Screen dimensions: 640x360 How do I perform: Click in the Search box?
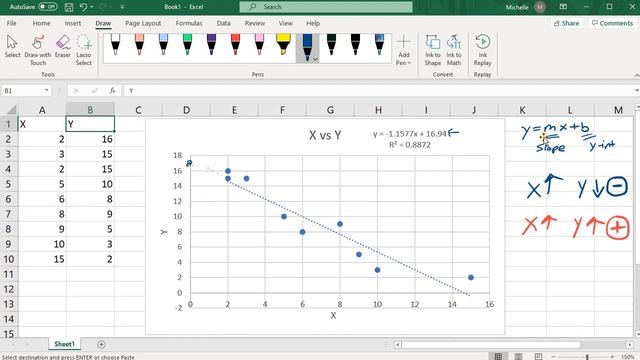(326, 7)
